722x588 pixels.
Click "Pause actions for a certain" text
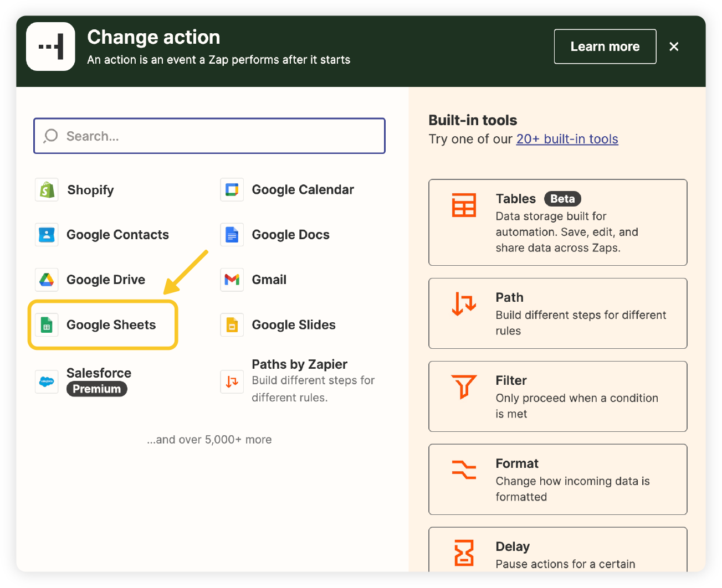click(x=565, y=564)
